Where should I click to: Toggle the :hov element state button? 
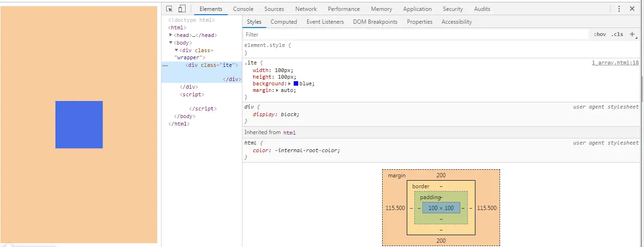pyautogui.click(x=600, y=34)
